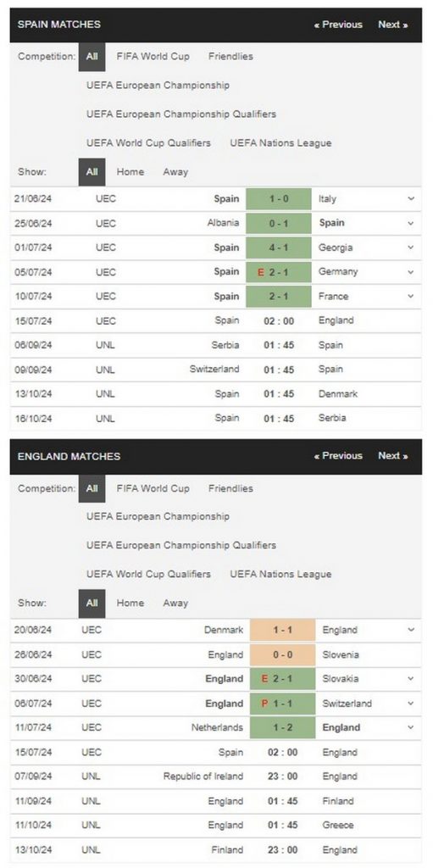Open the England 1 - 1 Switzerland penalty score

[282, 704]
